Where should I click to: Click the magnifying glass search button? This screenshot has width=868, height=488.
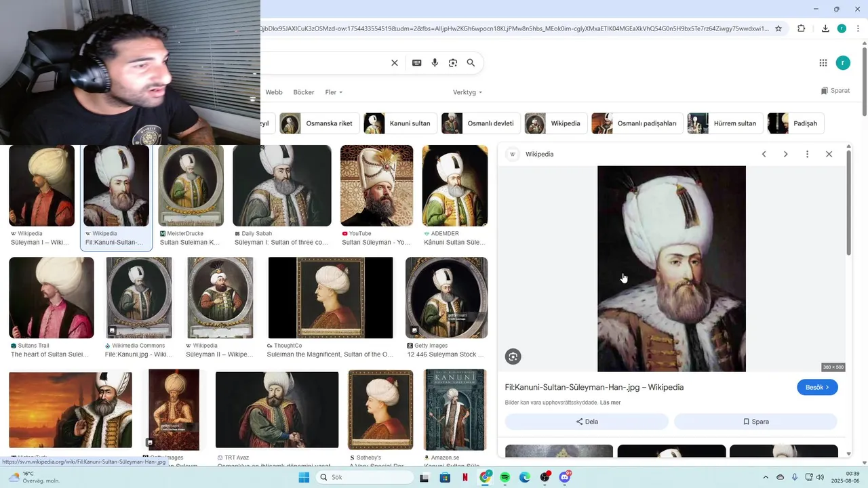471,63
